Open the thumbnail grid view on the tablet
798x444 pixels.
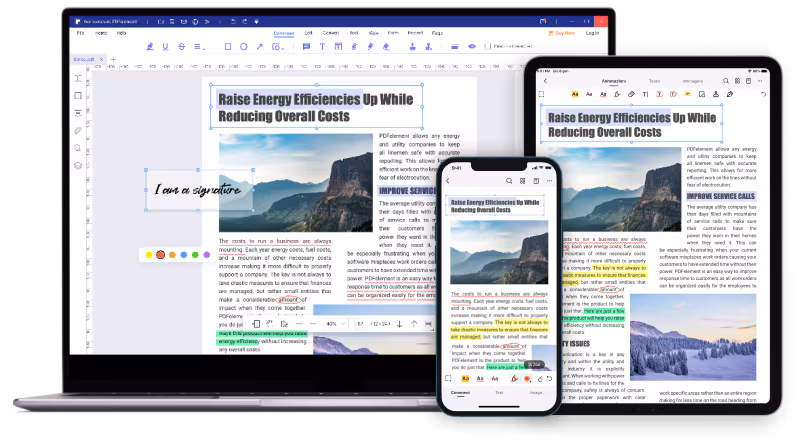click(x=737, y=81)
